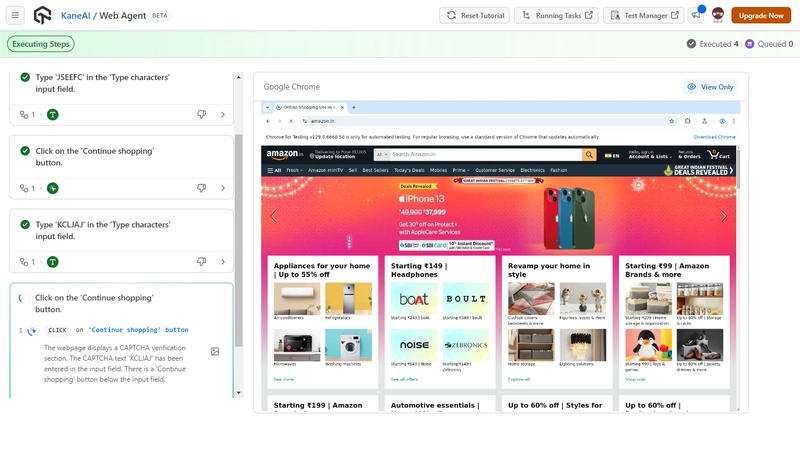Open Best Sellers nav item
This screenshot has height=449, width=800.
[x=376, y=170]
